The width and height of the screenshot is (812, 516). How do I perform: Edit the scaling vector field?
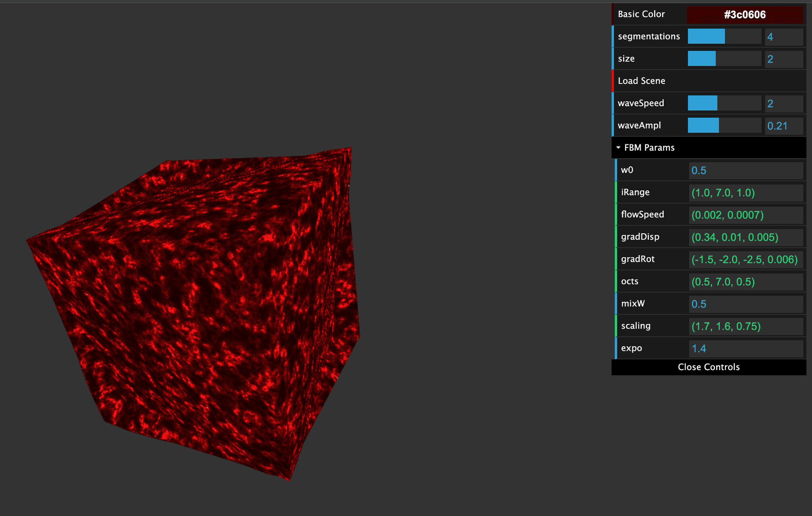pos(746,326)
